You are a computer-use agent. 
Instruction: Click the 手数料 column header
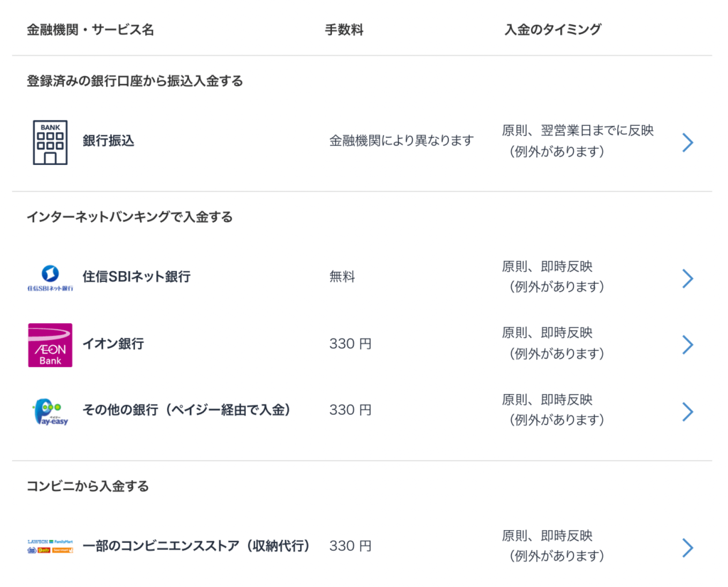click(344, 30)
